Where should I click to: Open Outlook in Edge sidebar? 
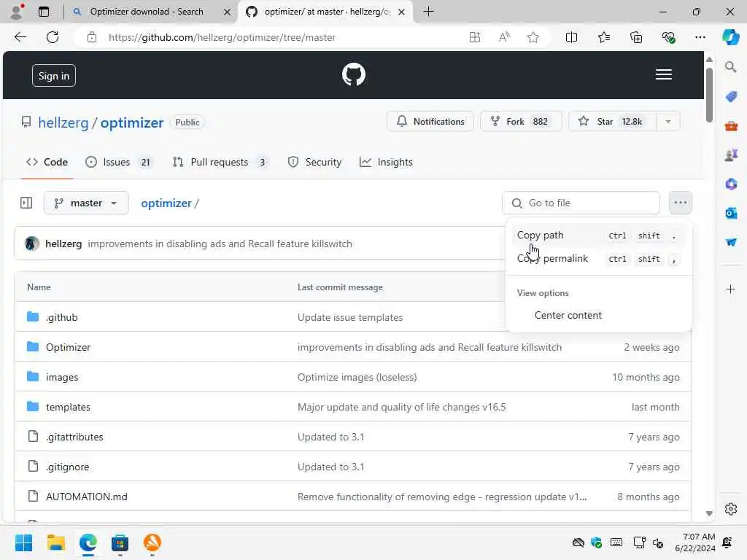pyautogui.click(x=731, y=214)
